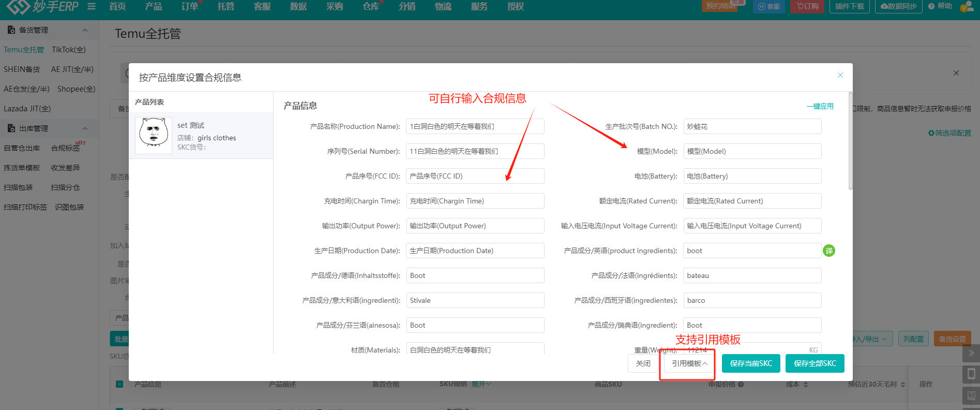Open the 托管 top menu
This screenshot has width=980, height=410.
point(226,6)
